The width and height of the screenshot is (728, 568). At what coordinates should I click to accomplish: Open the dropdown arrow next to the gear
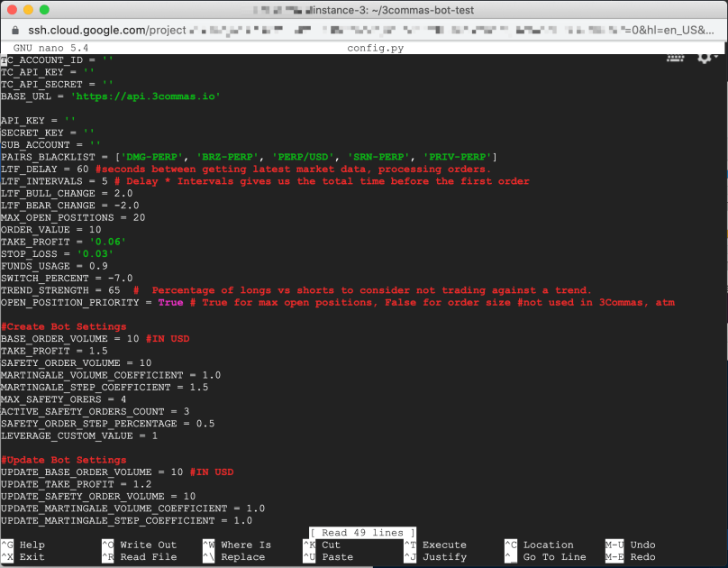(716, 56)
